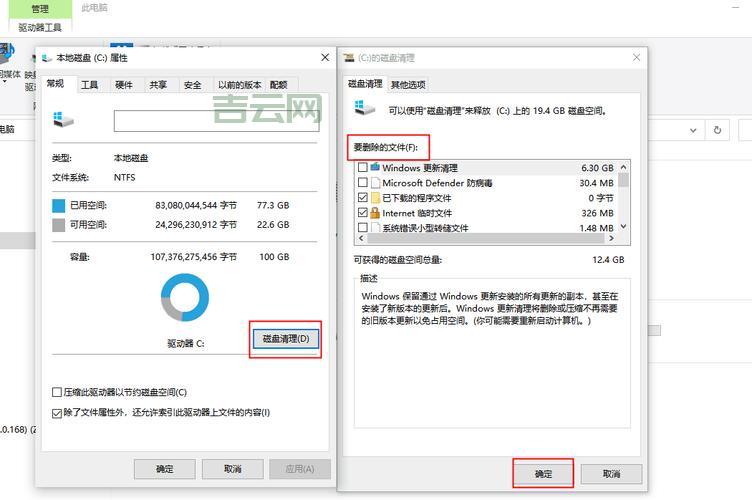Select the 常规 tab
This screenshot has height=500, width=752.
[x=56, y=83]
